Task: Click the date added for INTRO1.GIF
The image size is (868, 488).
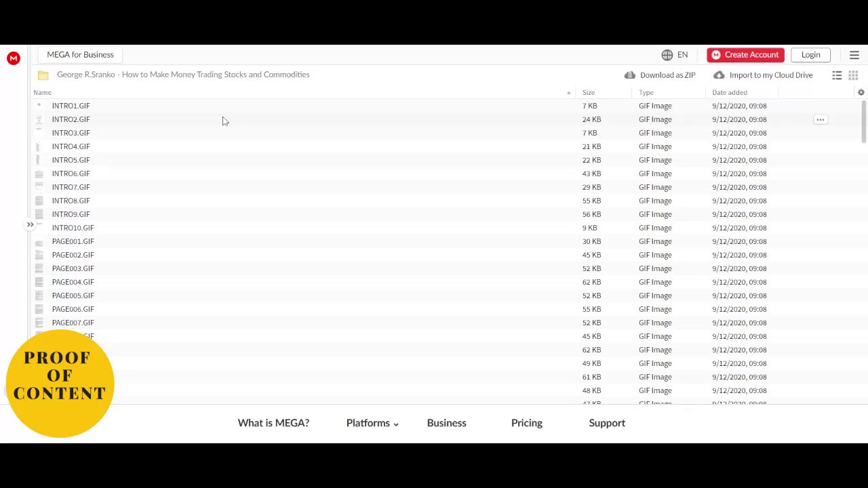Action: click(739, 106)
